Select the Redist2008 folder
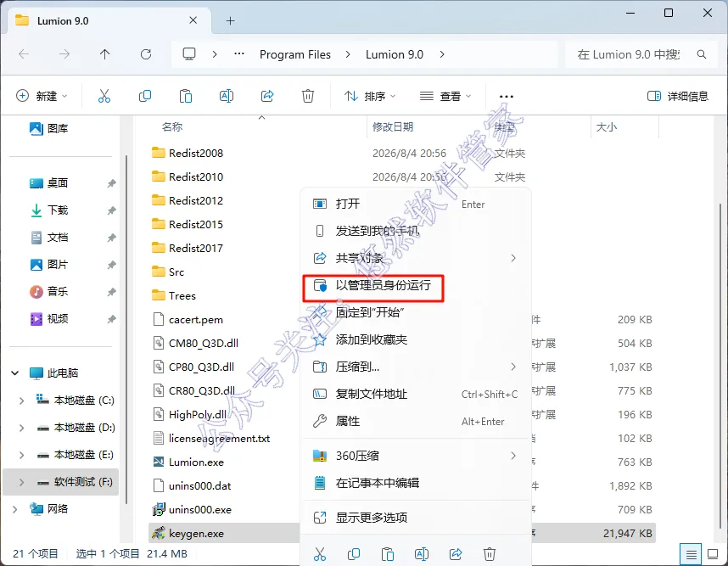Screen dimensions: 728x566 point(196,154)
